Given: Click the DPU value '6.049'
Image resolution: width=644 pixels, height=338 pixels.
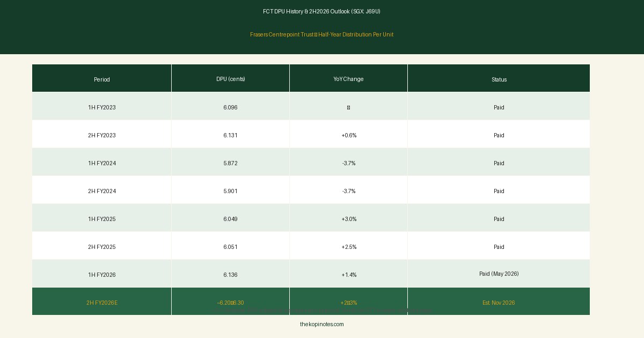Looking at the screenshot, I should [x=231, y=219].
